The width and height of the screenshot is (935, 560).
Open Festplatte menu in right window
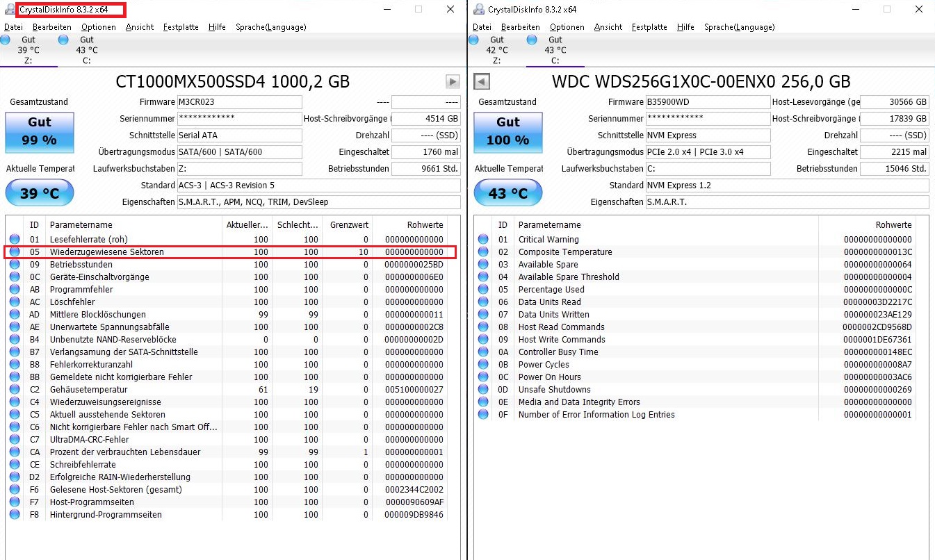(649, 27)
